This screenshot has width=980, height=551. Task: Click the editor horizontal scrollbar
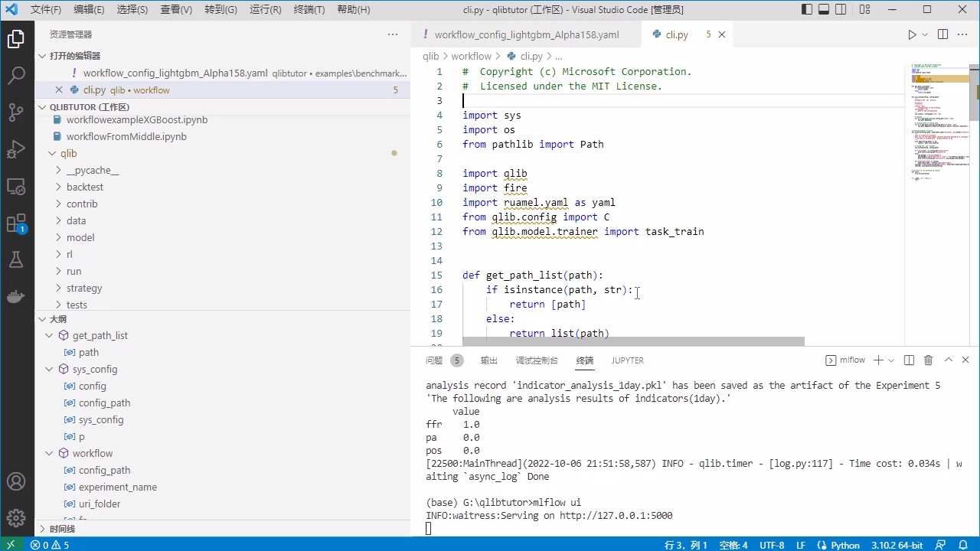pos(633,341)
